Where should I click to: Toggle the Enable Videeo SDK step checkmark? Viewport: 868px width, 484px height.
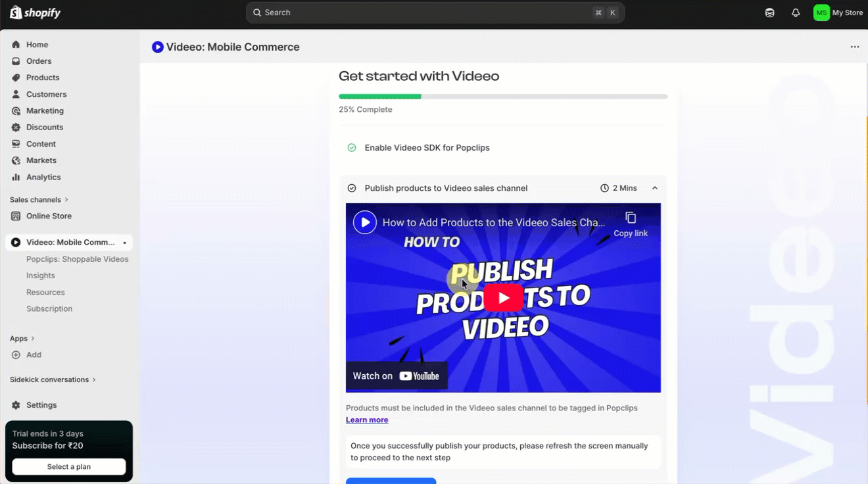coord(352,148)
